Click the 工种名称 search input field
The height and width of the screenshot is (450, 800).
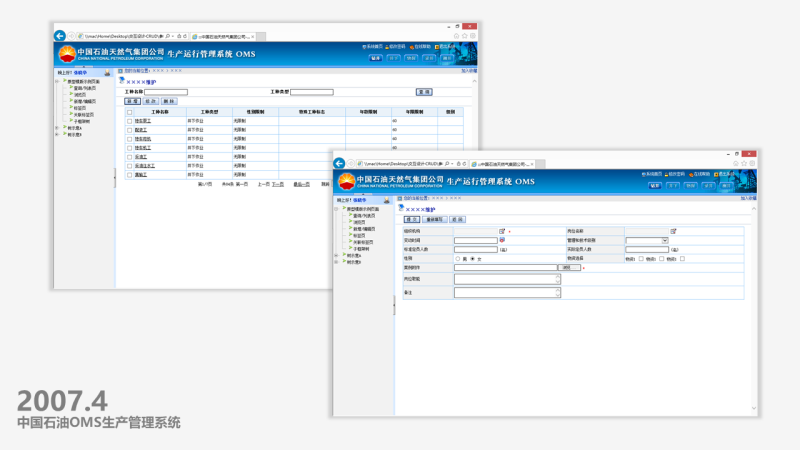166,92
